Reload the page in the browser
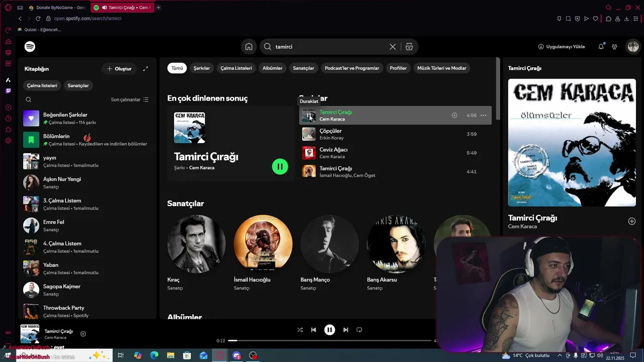Viewport: 644px width, 362px height. point(38,19)
